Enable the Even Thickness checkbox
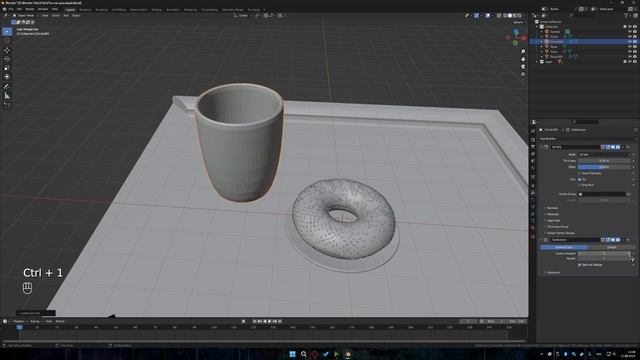This screenshot has width=640, height=360. click(x=580, y=173)
